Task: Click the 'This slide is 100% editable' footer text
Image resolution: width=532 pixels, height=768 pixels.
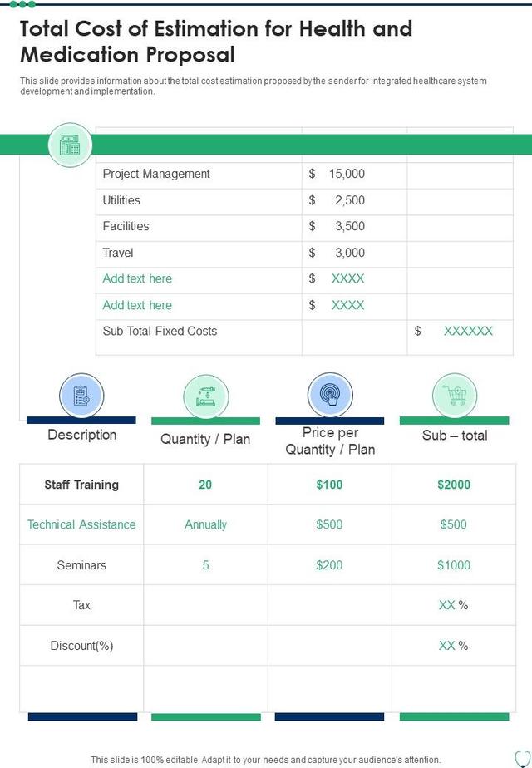Action: click(265, 760)
